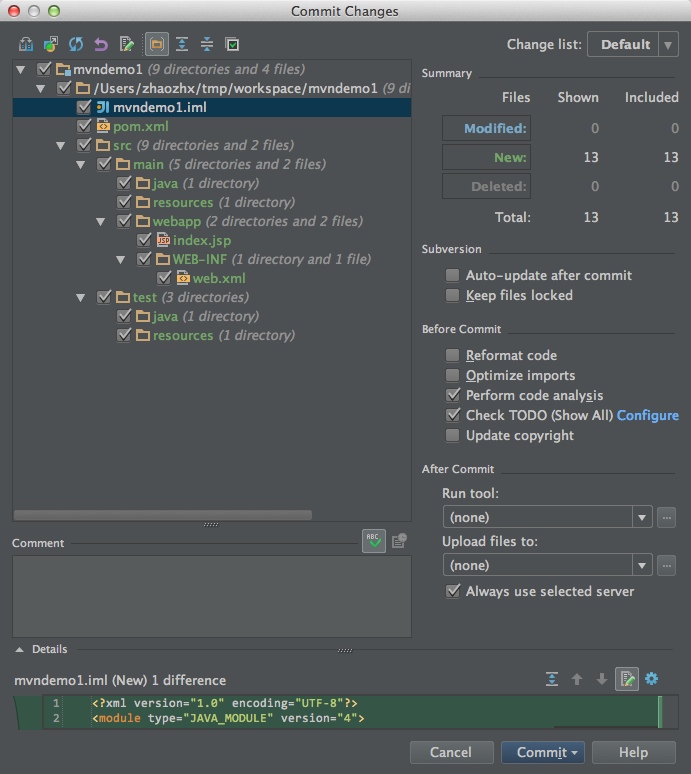Click the WEB-INF folder icon

pyautogui.click(x=163, y=259)
